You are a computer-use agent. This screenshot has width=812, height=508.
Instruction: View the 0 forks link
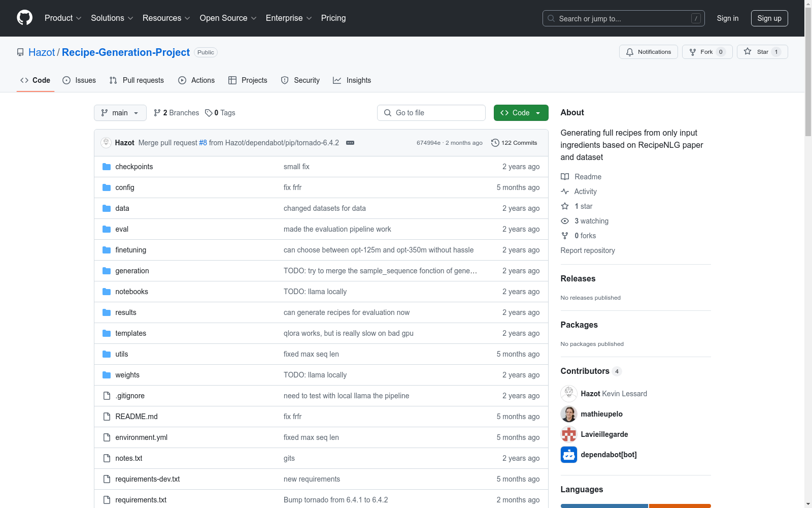pos(579,236)
